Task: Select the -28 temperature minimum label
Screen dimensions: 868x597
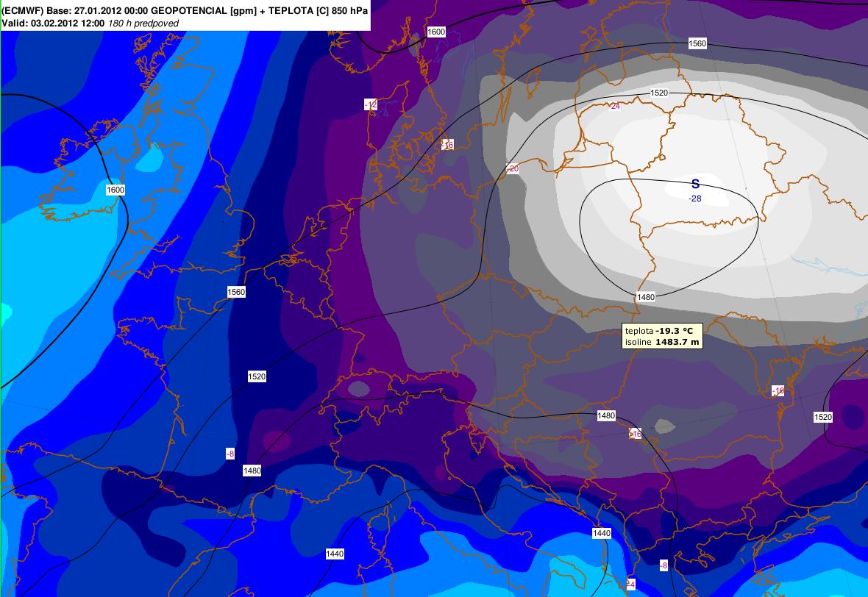Action: [695, 199]
